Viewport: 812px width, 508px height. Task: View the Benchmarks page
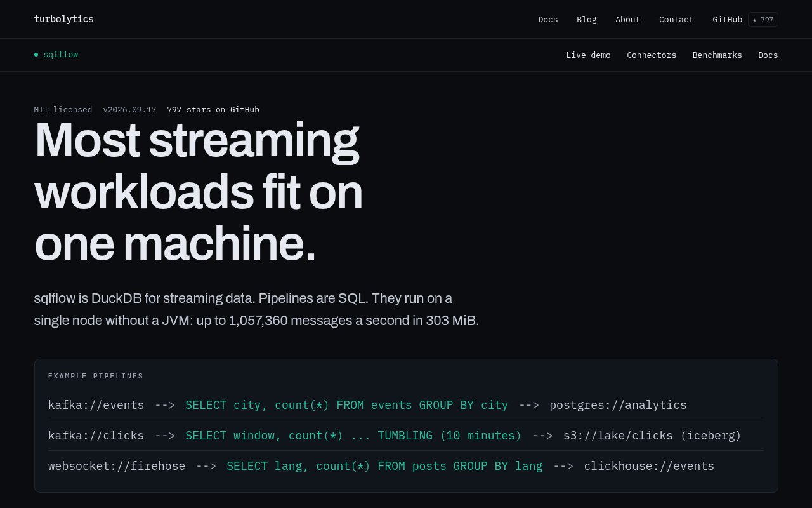717,55
